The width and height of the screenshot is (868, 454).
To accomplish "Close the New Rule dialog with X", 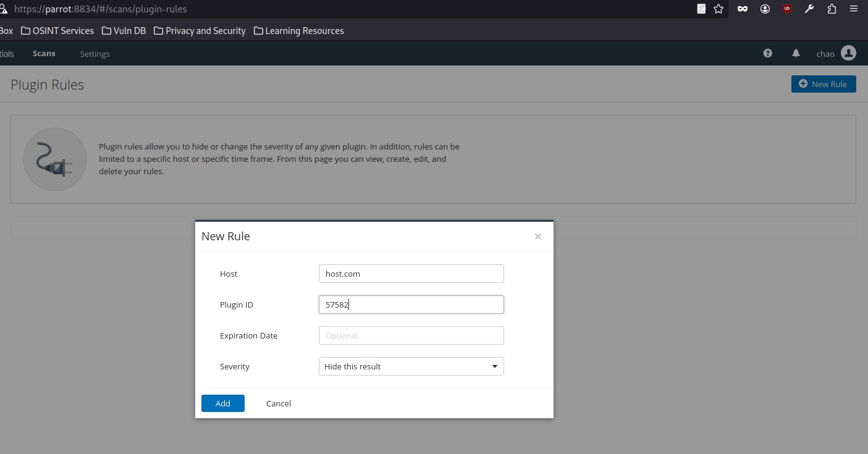I will click(x=537, y=237).
